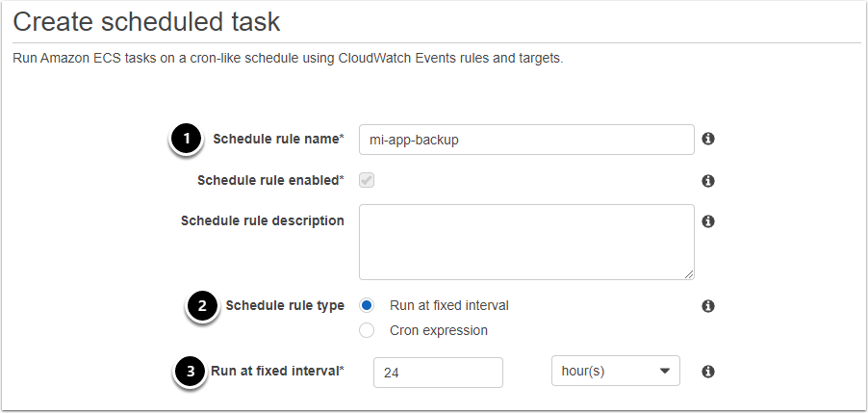
Task: Open info icon next to description box
Action: (708, 220)
